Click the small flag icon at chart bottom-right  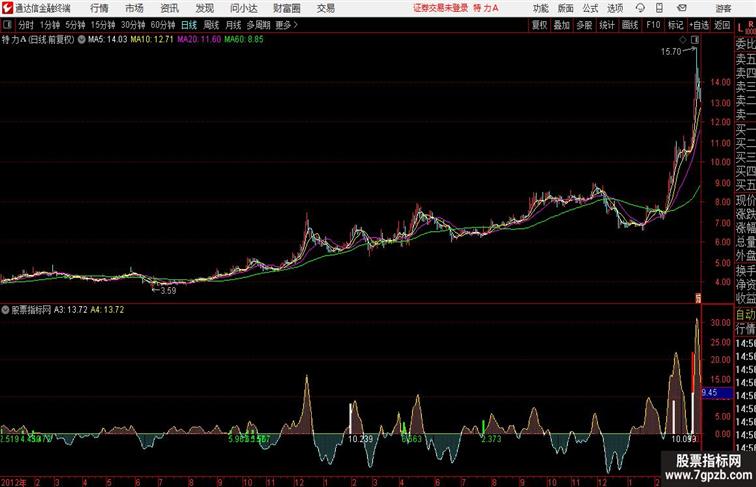pyautogui.click(x=697, y=298)
